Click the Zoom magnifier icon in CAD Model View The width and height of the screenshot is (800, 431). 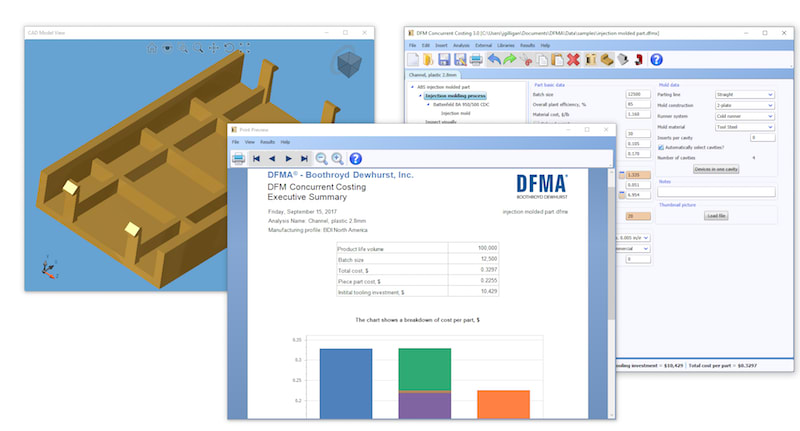(x=198, y=48)
